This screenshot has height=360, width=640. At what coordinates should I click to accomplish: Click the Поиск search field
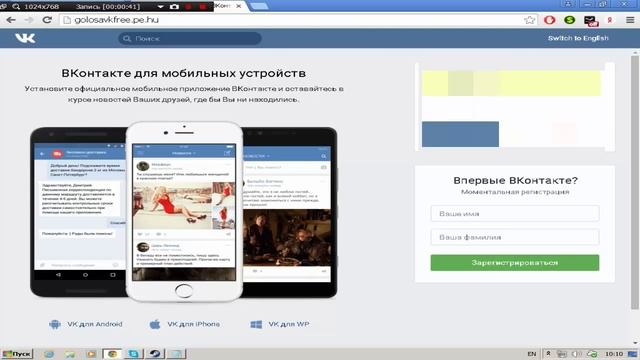pos(190,38)
